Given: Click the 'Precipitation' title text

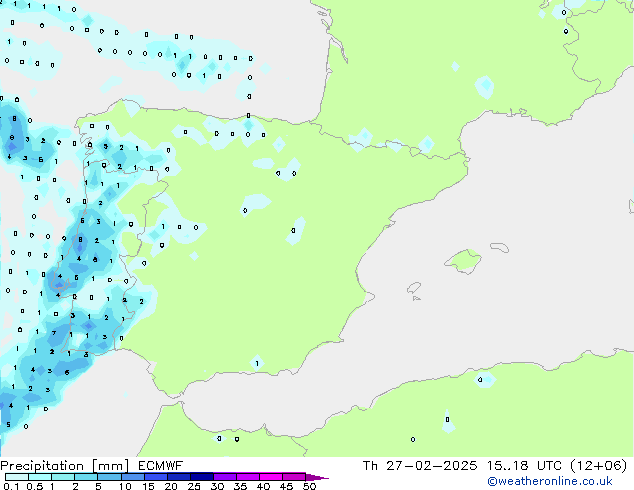Looking at the screenshot, I should coord(42,466).
